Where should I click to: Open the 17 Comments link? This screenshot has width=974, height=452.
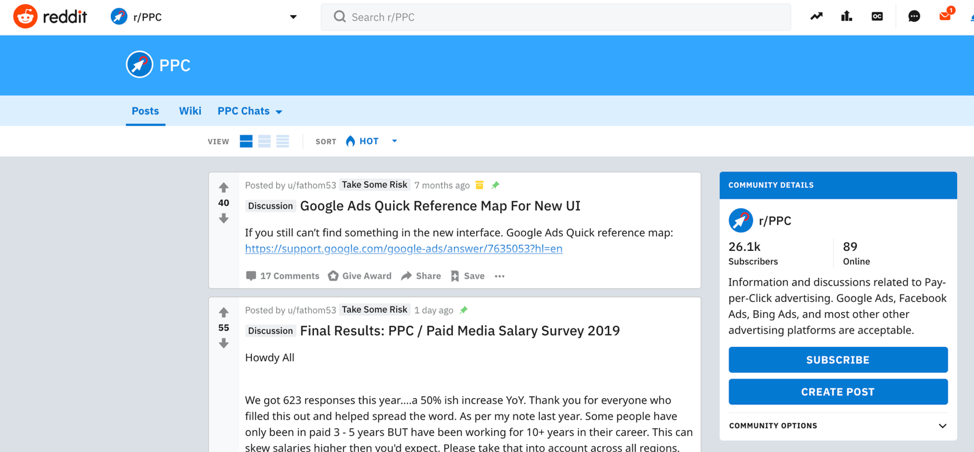point(283,276)
